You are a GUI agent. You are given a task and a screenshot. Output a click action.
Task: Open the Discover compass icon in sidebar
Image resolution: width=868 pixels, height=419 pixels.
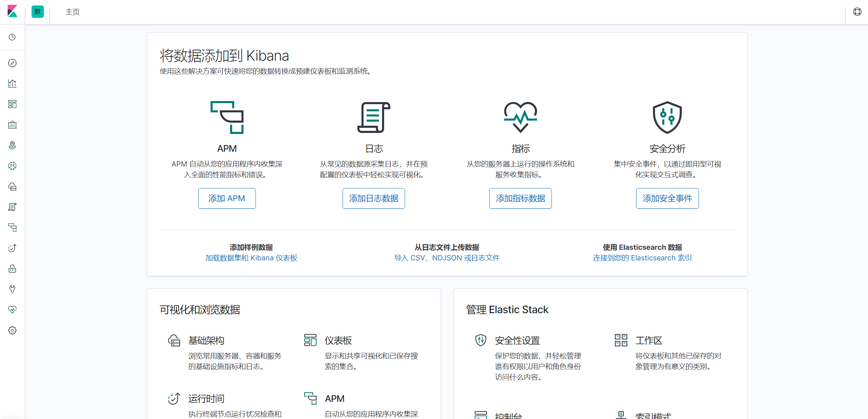click(12, 63)
